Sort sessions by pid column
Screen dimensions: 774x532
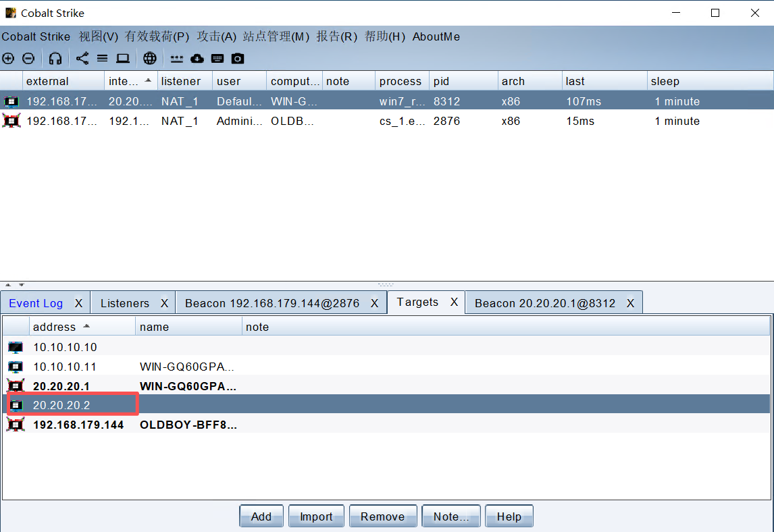pos(463,81)
